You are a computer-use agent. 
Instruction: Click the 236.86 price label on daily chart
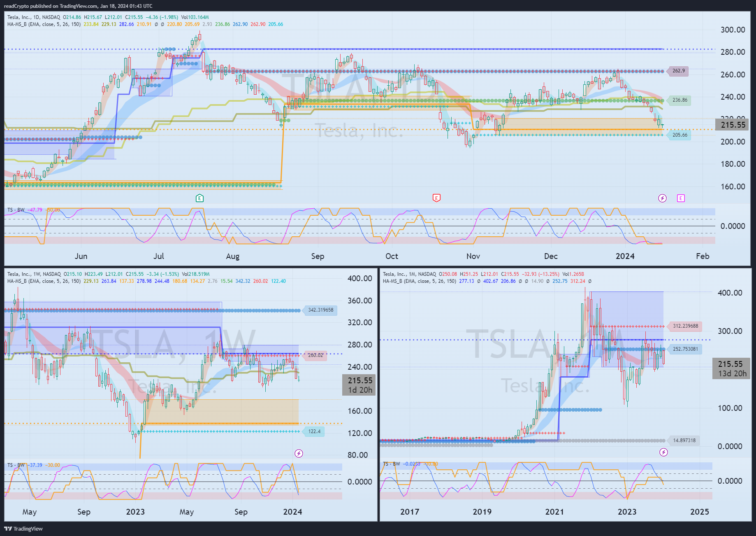tap(680, 100)
